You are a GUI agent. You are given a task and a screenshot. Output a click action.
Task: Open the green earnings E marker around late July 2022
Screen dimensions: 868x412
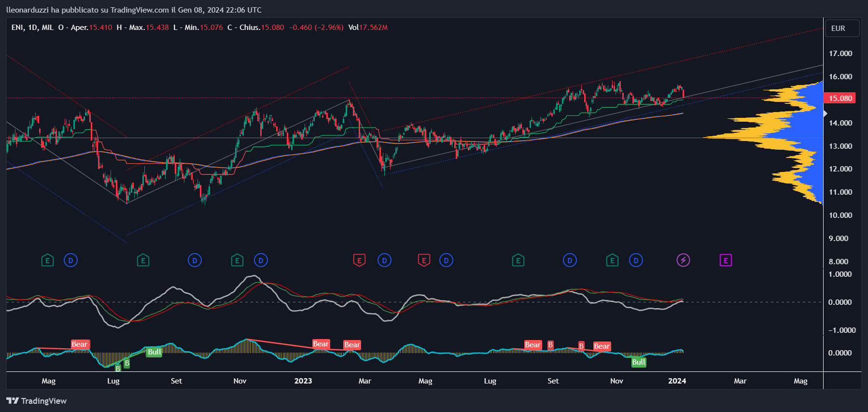point(143,261)
